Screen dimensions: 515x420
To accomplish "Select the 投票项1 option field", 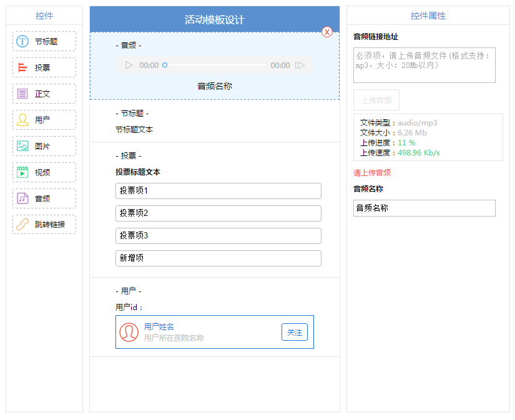I will tap(218, 191).
